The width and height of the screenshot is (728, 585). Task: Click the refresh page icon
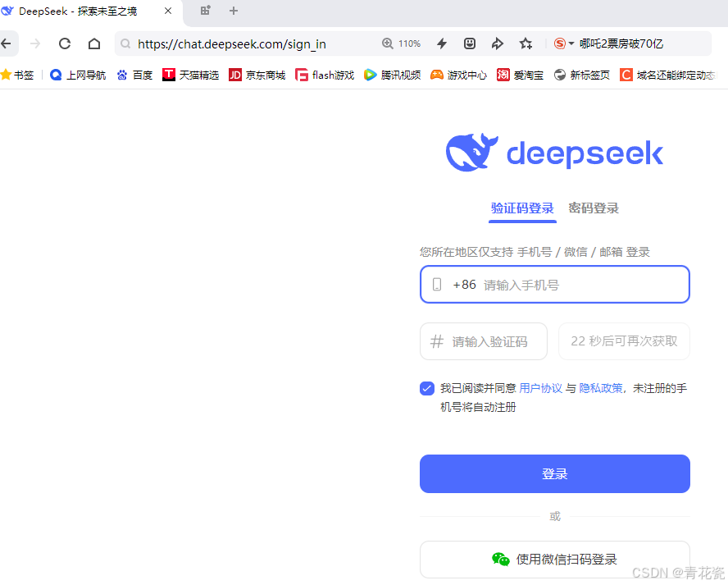click(x=64, y=43)
